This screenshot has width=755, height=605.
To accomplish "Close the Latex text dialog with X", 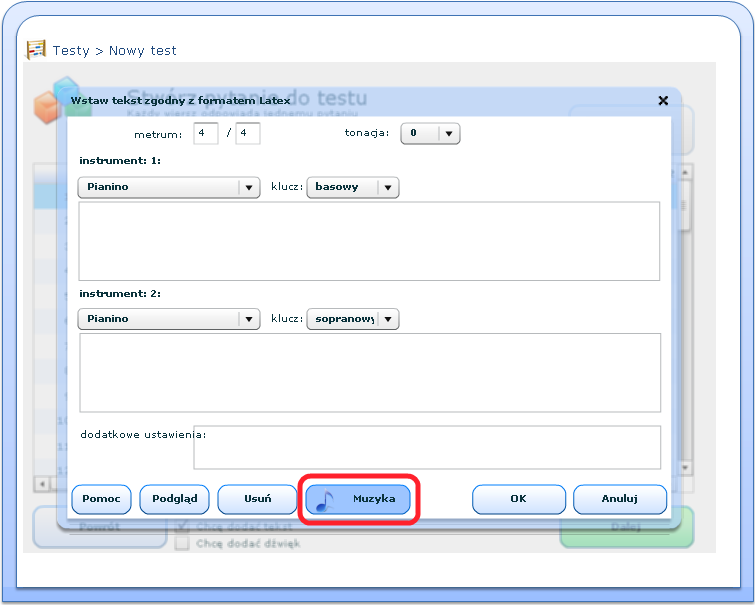I will click(x=663, y=100).
